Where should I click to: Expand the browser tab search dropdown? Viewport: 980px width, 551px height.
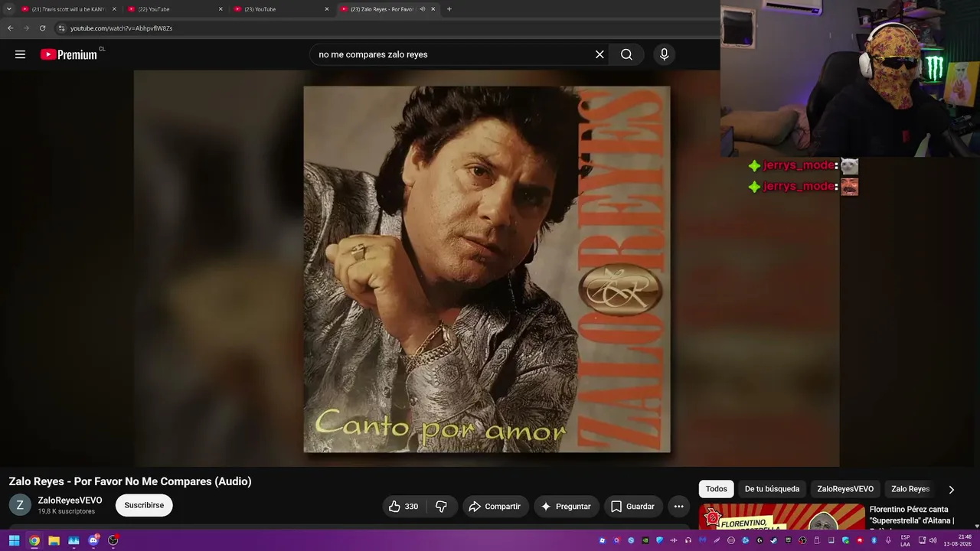click(9, 9)
